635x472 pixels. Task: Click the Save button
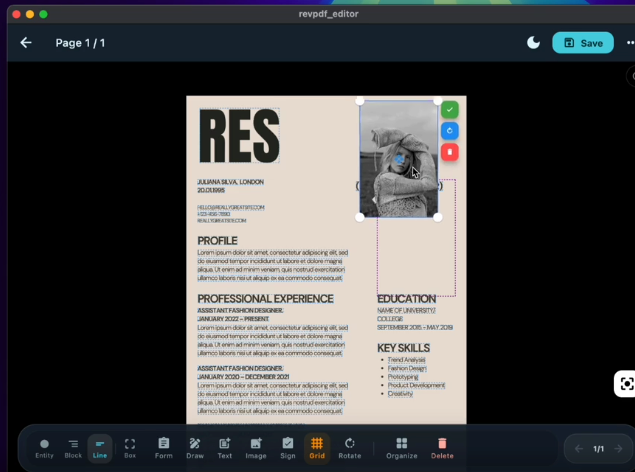(582, 43)
